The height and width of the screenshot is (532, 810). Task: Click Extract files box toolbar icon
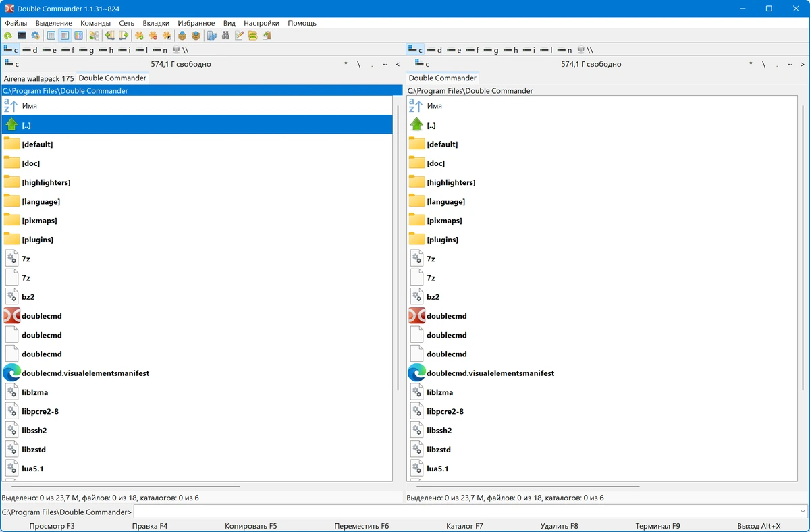point(196,36)
